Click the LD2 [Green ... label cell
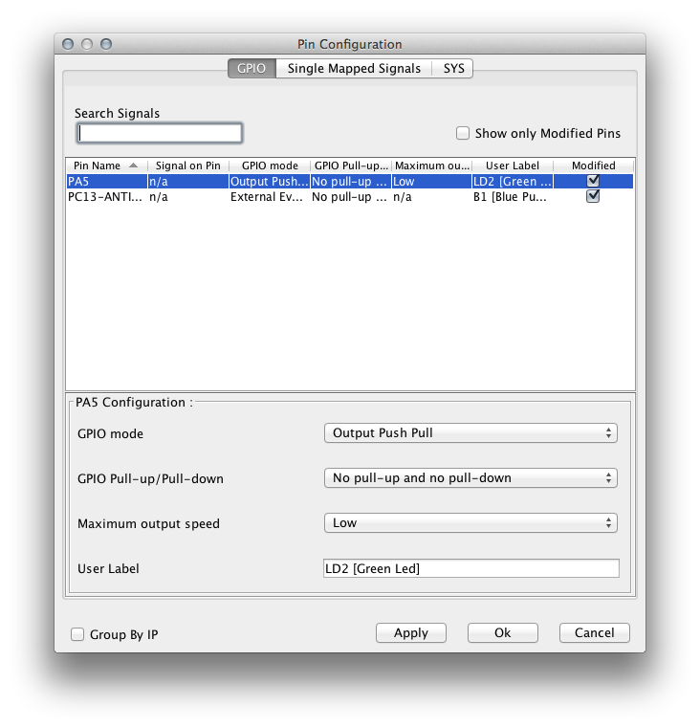700x728 pixels. [513, 181]
